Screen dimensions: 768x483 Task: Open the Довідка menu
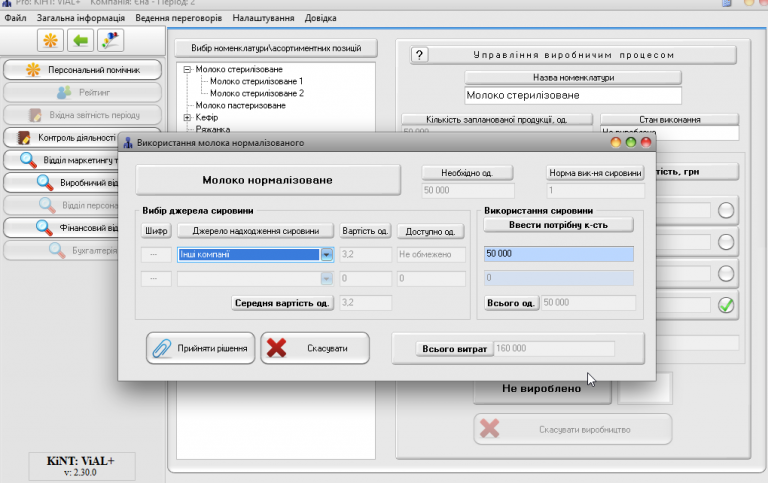click(320, 18)
